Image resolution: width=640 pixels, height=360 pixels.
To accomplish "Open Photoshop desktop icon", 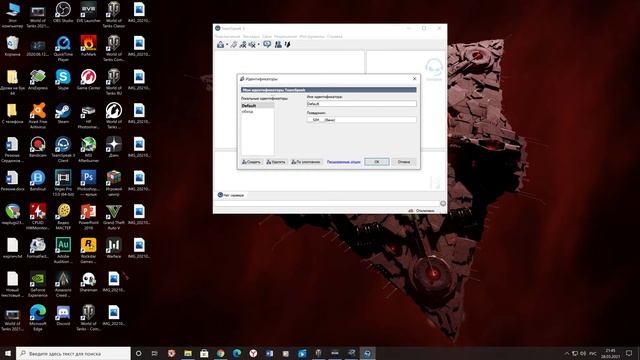I will pos(88,183).
